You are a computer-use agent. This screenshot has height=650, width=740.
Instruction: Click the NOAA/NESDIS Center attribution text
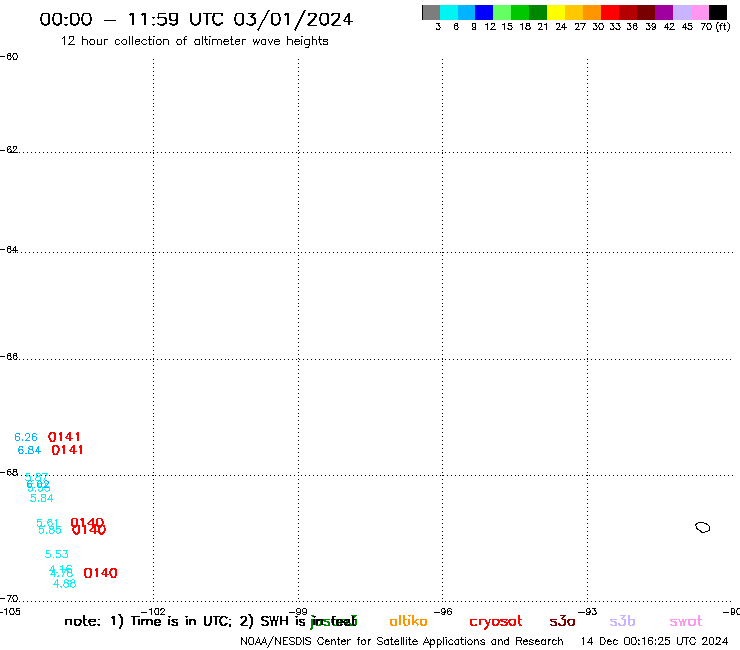tap(402, 641)
